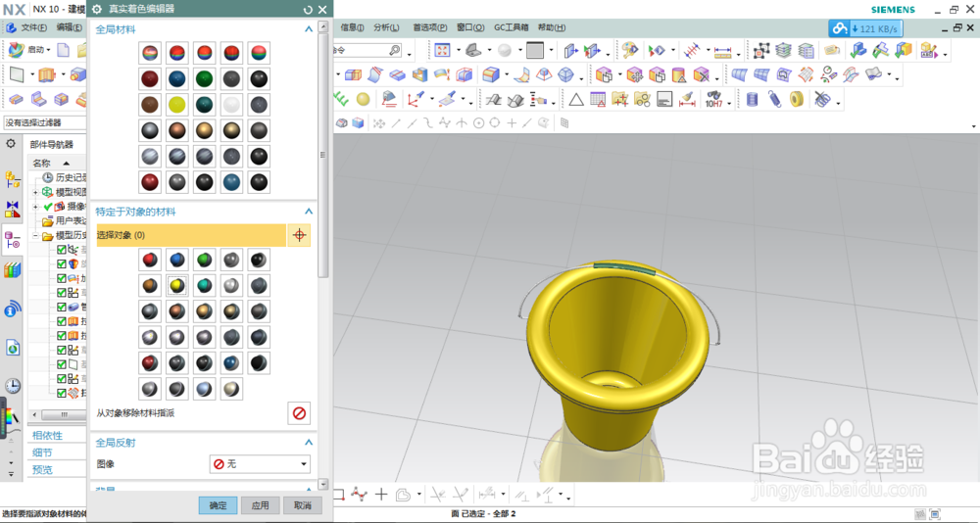The width and height of the screenshot is (980, 523).
Task: Open the 信息(I) menu
Action: click(353, 27)
